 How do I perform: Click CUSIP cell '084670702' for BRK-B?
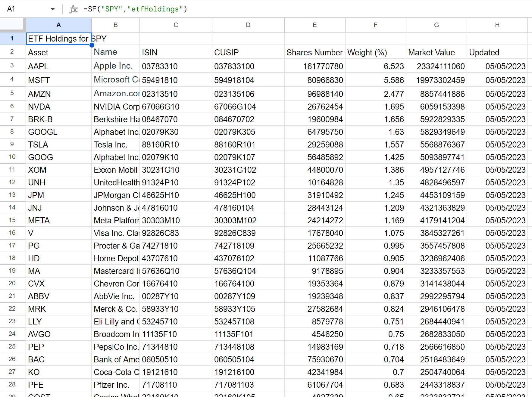tap(248, 119)
